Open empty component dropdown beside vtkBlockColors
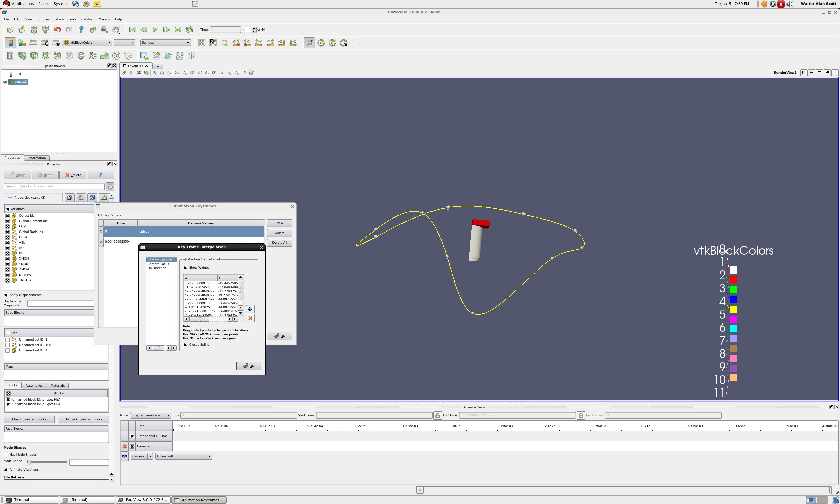The height and width of the screenshot is (504, 840). (124, 43)
